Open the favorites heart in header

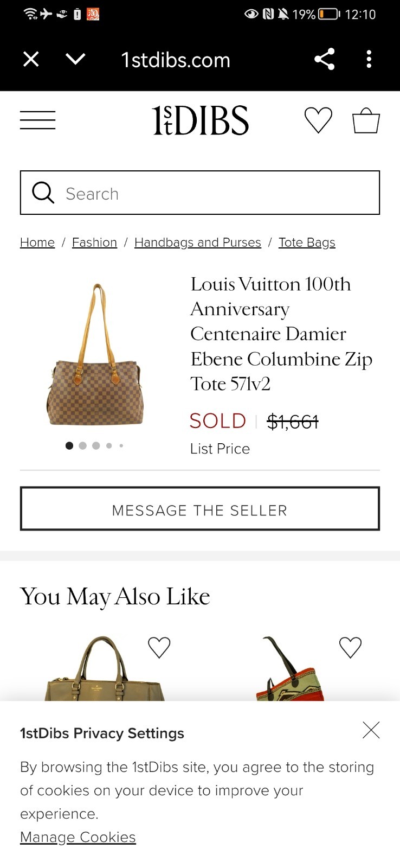tap(318, 120)
